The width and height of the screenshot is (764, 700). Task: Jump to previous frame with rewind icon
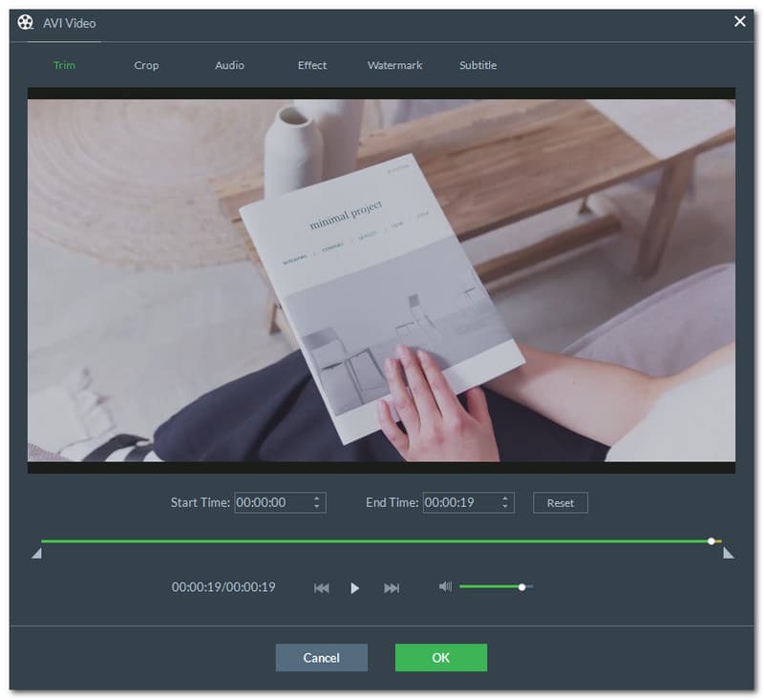click(322, 588)
